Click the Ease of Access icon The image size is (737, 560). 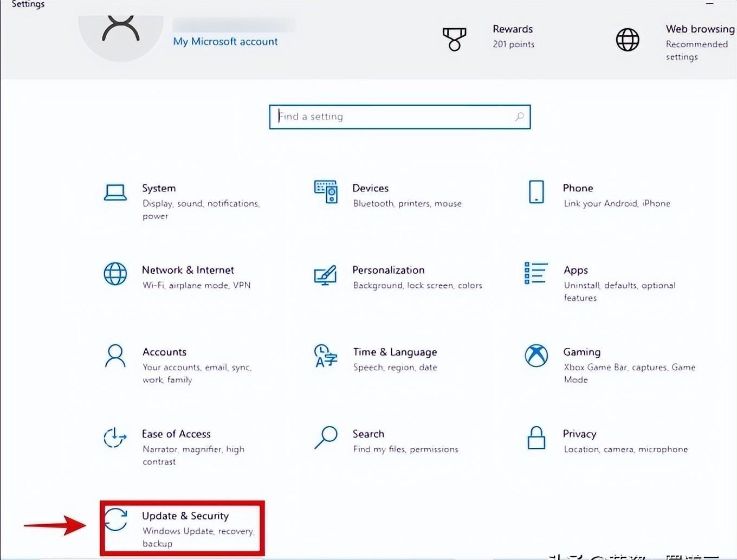tap(115, 437)
